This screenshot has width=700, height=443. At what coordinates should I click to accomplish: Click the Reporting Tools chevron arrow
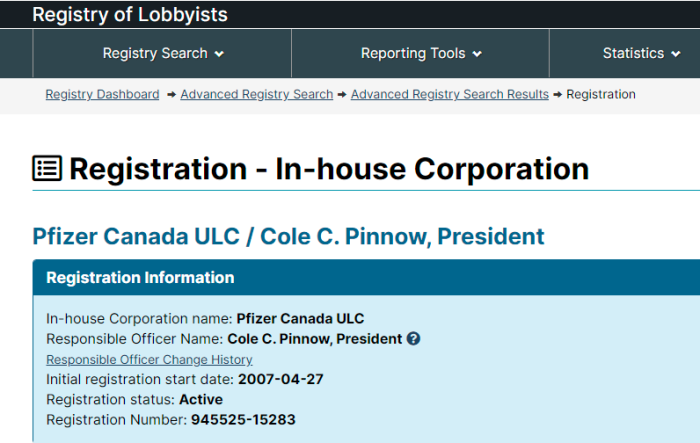(x=477, y=54)
